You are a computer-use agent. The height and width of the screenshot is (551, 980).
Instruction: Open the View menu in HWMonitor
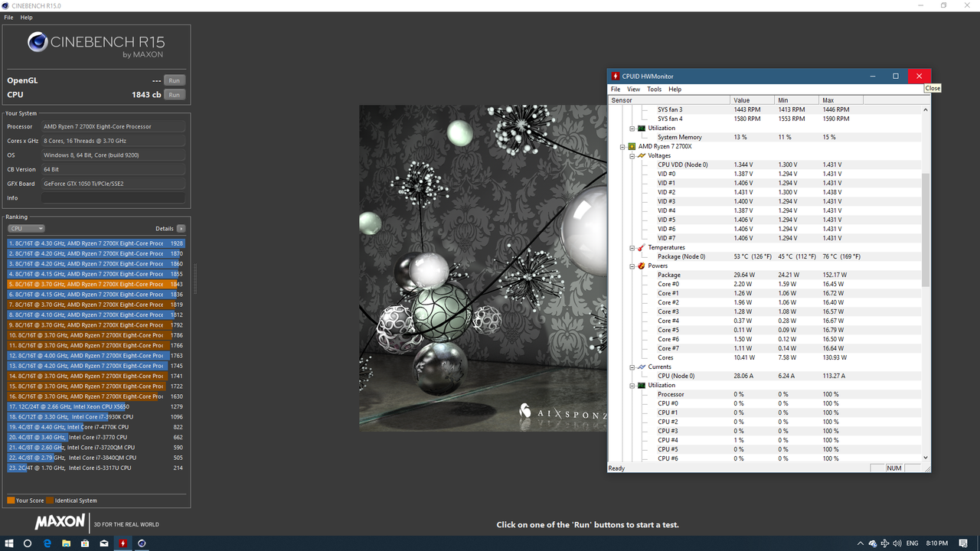tap(633, 89)
